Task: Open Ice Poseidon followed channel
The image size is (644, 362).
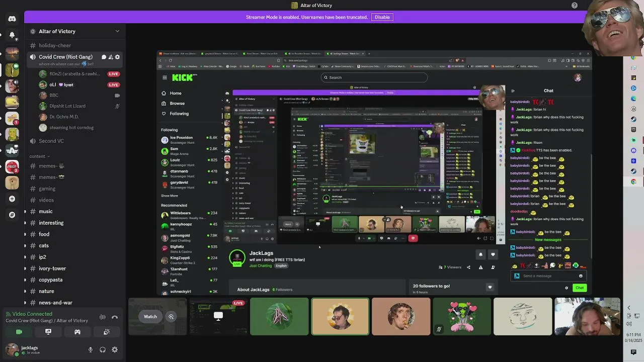Action: 189,139
